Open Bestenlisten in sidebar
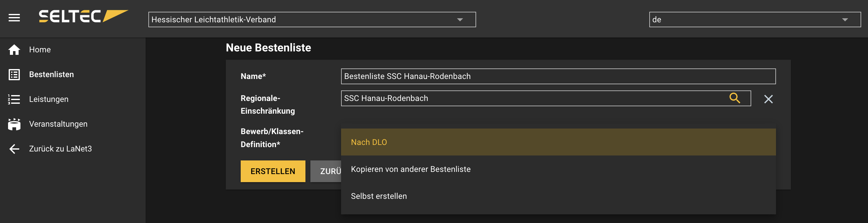 point(51,74)
